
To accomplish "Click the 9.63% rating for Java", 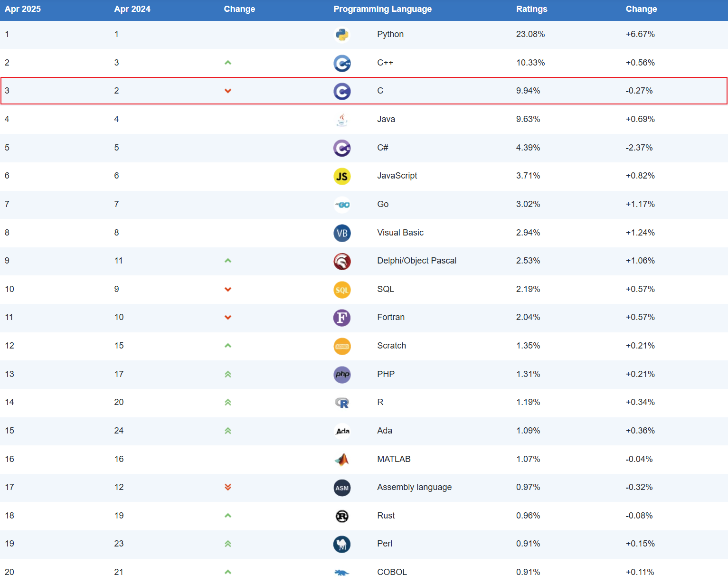I will [x=528, y=119].
